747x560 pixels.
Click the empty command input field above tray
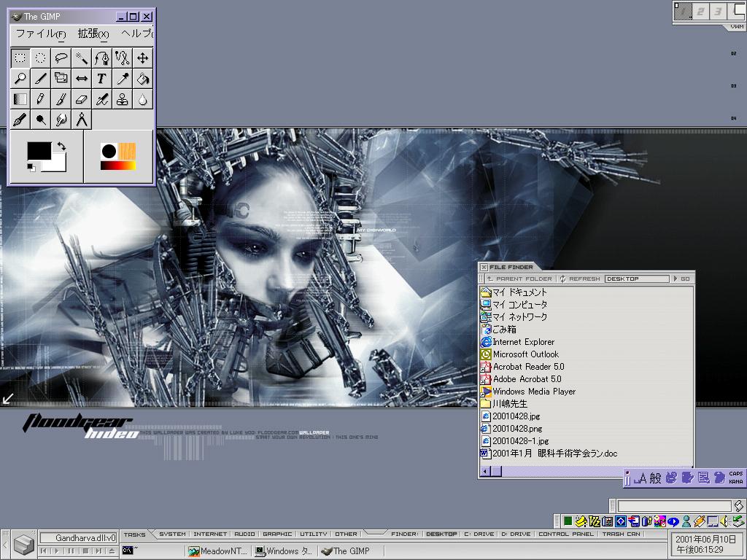click(673, 506)
